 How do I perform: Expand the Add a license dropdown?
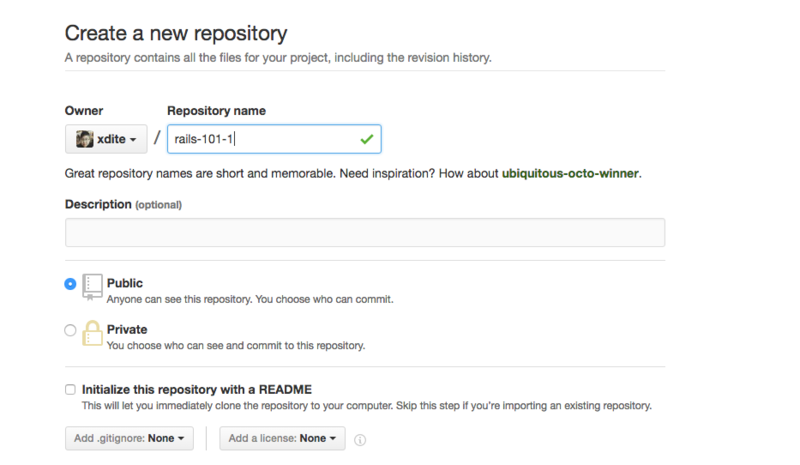tap(282, 438)
